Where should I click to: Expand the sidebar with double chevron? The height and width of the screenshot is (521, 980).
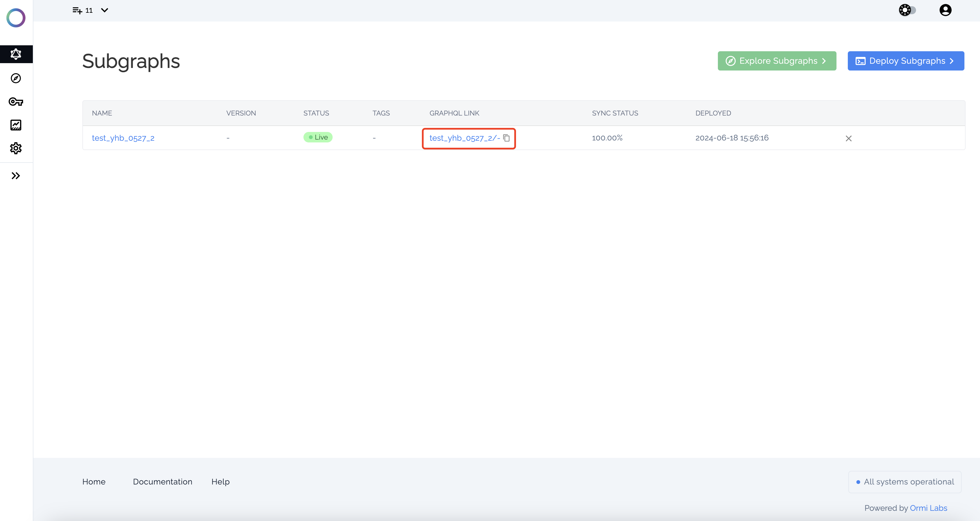click(16, 176)
